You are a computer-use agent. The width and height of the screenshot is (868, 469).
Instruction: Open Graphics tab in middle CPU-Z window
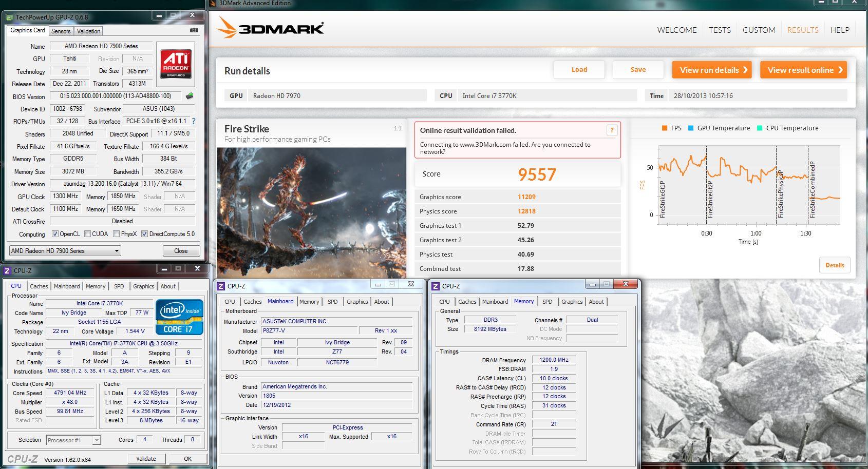pos(357,302)
